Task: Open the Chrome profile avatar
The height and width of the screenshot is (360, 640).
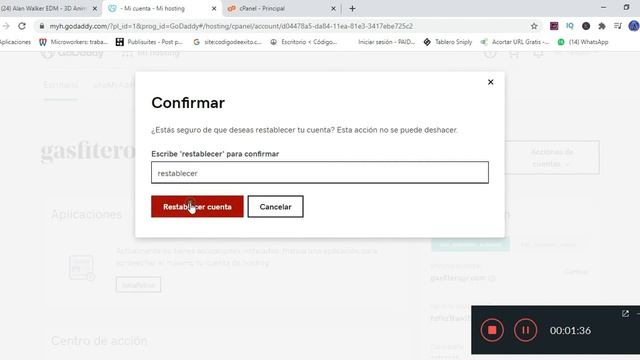Action: (633, 26)
